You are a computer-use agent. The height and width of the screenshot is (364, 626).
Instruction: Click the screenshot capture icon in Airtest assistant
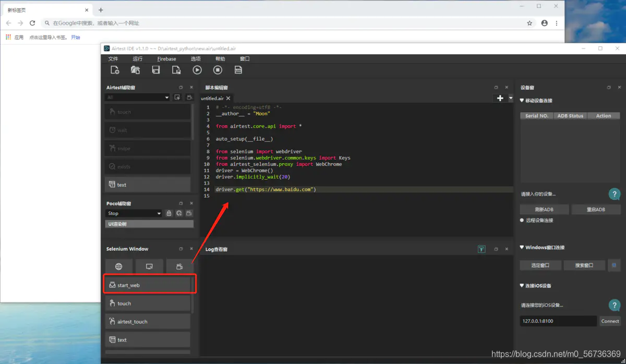click(x=177, y=98)
